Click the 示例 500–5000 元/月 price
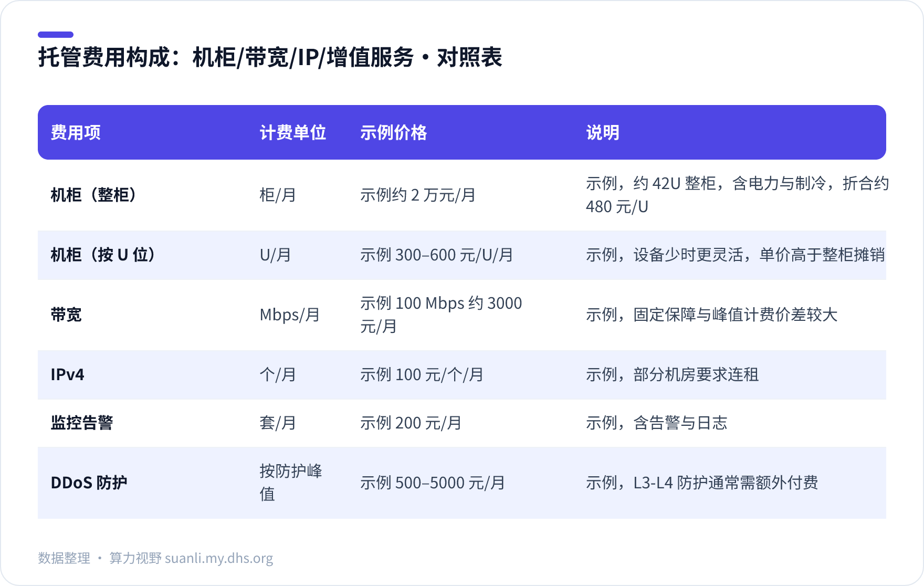Screen dimensions: 924x586 pyautogui.click(x=433, y=483)
